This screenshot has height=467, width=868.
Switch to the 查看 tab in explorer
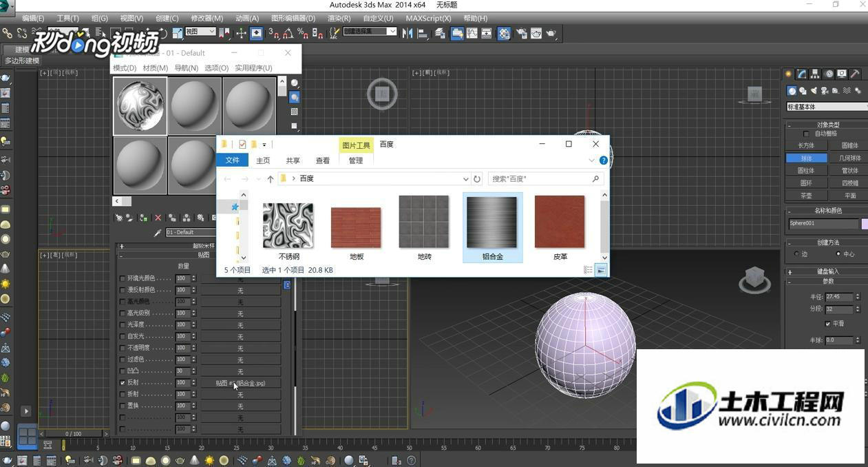[x=323, y=160]
